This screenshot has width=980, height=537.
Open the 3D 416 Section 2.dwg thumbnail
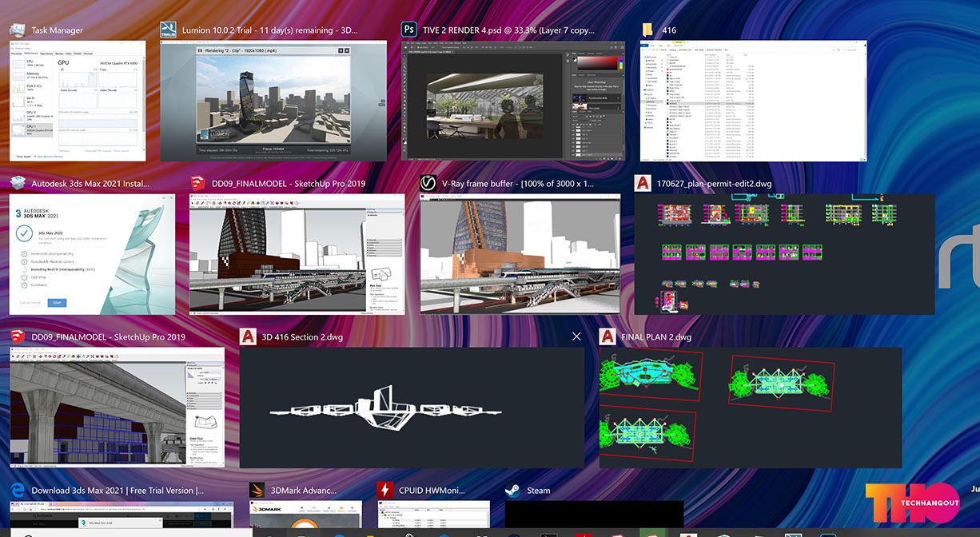coord(412,408)
